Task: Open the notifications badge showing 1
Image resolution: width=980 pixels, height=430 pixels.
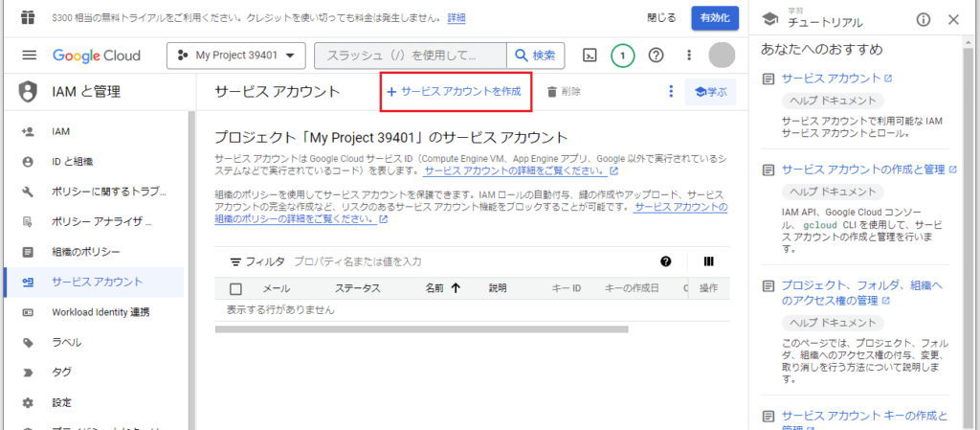Action: (x=622, y=56)
